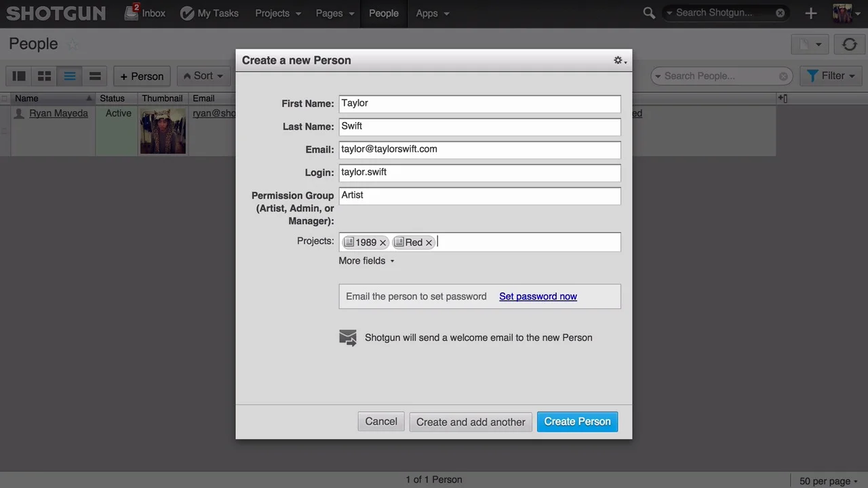The image size is (868, 488).
Task: Click the First Name field
Action: coord(479,104)
